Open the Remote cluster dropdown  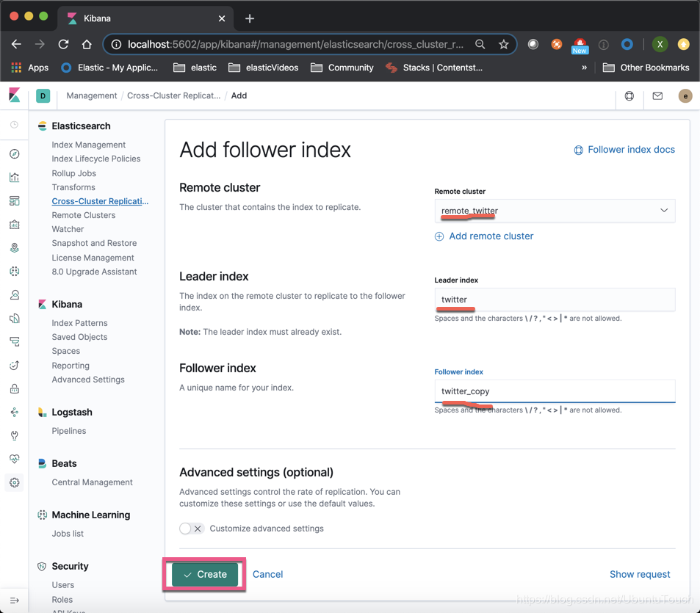pos(555,211)
